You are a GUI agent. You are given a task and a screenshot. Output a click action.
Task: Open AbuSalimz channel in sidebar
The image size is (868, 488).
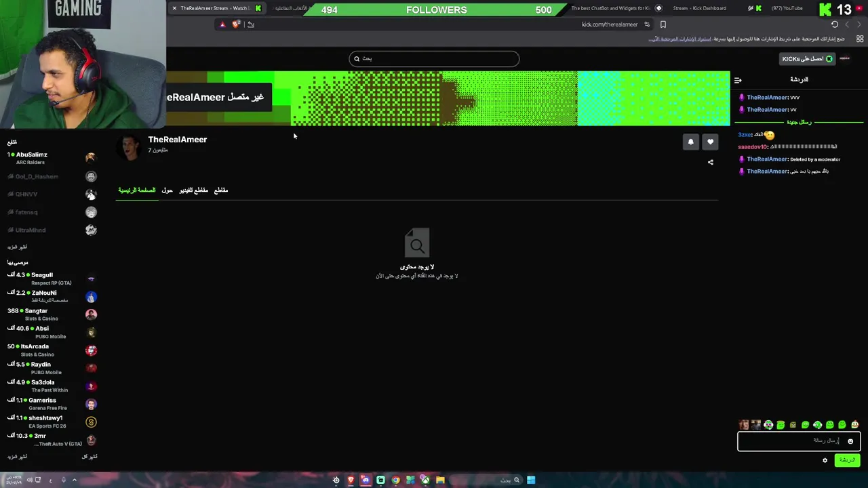click(x=52, y=158)
